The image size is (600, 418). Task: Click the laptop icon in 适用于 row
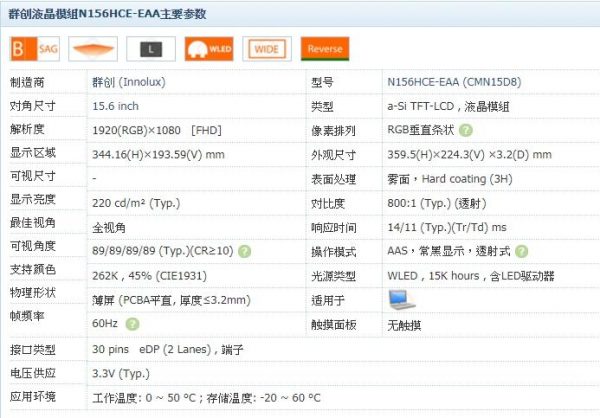401,300
